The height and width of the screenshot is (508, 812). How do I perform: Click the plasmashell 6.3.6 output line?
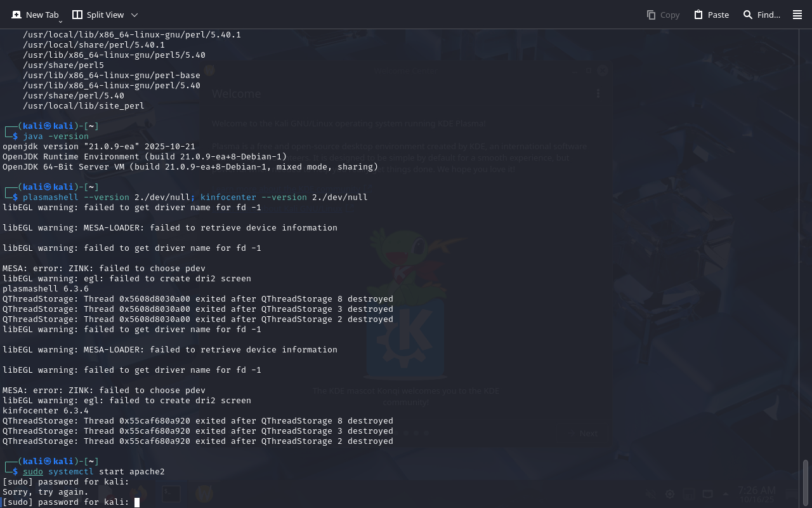coord(46,289)
